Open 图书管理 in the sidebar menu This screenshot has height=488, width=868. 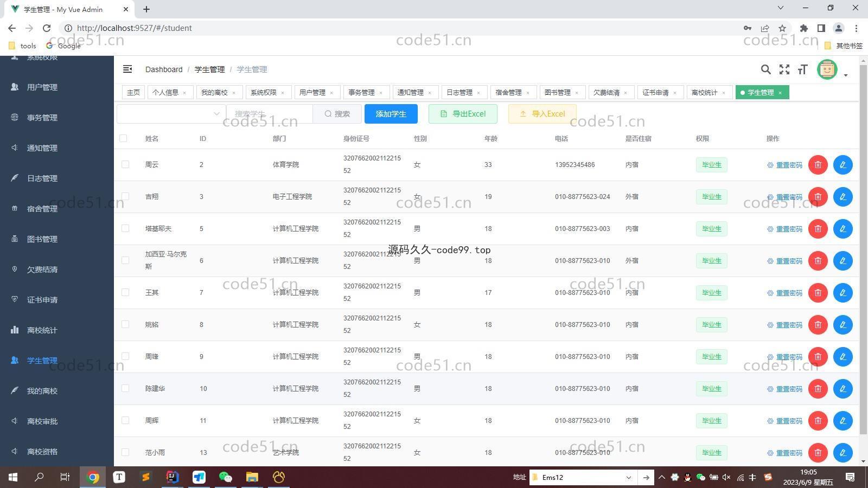[42, 239]
